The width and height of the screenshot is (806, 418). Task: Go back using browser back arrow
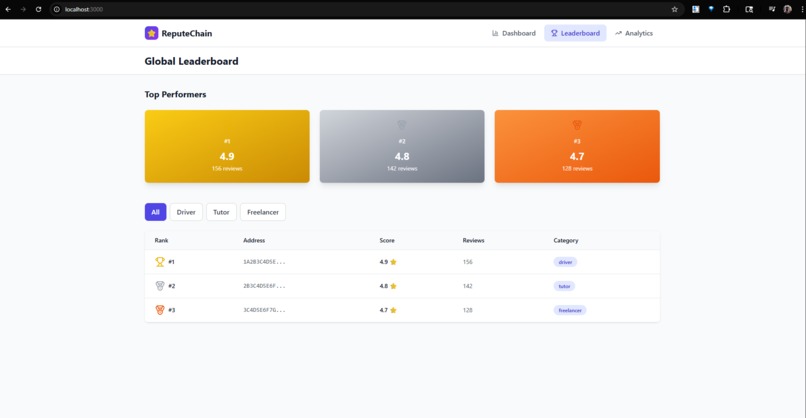tap(8, 9)
